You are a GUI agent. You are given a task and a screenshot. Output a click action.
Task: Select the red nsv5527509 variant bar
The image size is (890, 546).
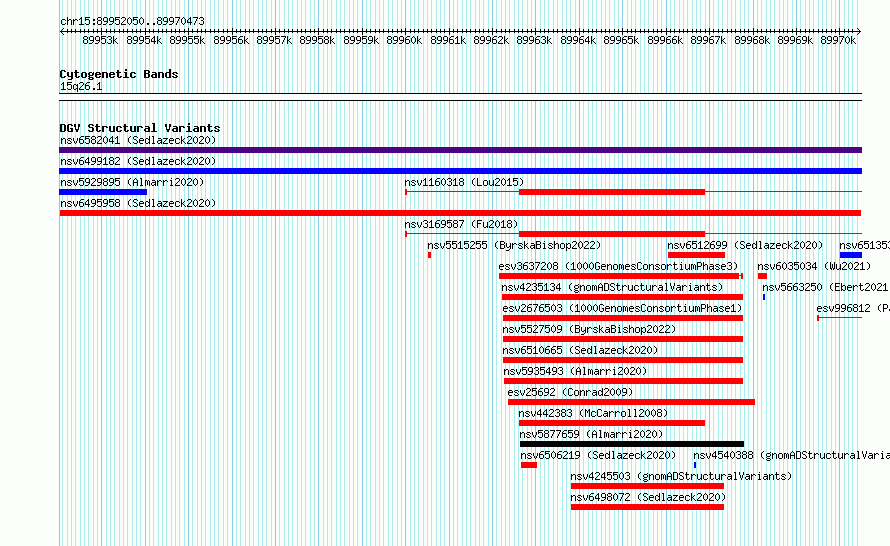click(x=623, y=339)
